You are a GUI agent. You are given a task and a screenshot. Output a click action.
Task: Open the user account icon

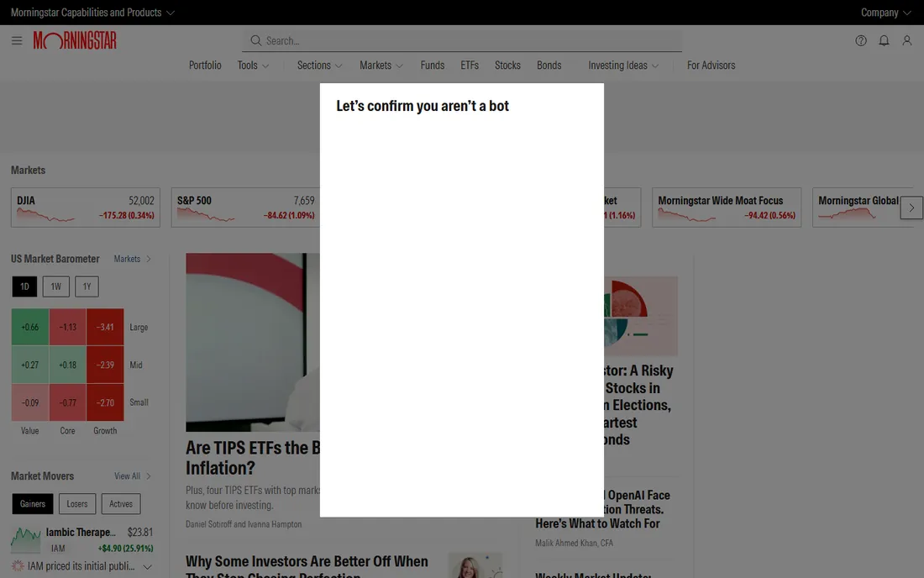(x=907, y=40)
